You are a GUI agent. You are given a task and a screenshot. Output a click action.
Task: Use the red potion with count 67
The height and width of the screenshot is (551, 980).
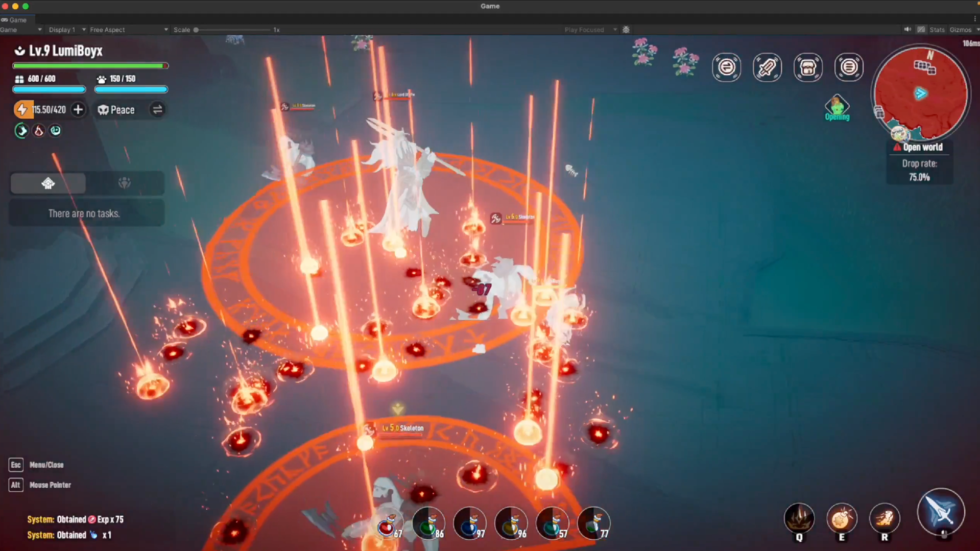[389, 524]
